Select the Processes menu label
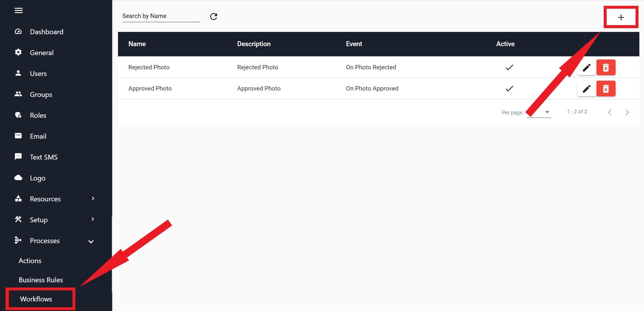Viewport: 644px width, 311px height. pos(45,241)
